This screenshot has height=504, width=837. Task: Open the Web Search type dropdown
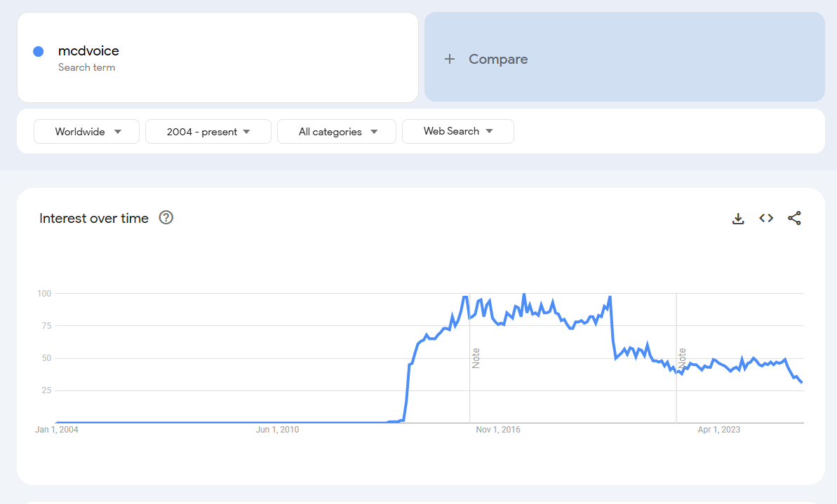457,131
